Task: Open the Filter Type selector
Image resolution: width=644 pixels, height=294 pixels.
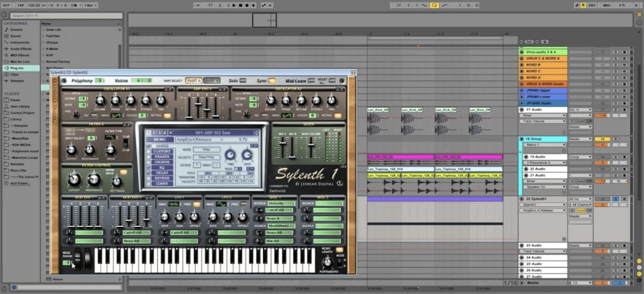Action: click(x=110, y=138)
